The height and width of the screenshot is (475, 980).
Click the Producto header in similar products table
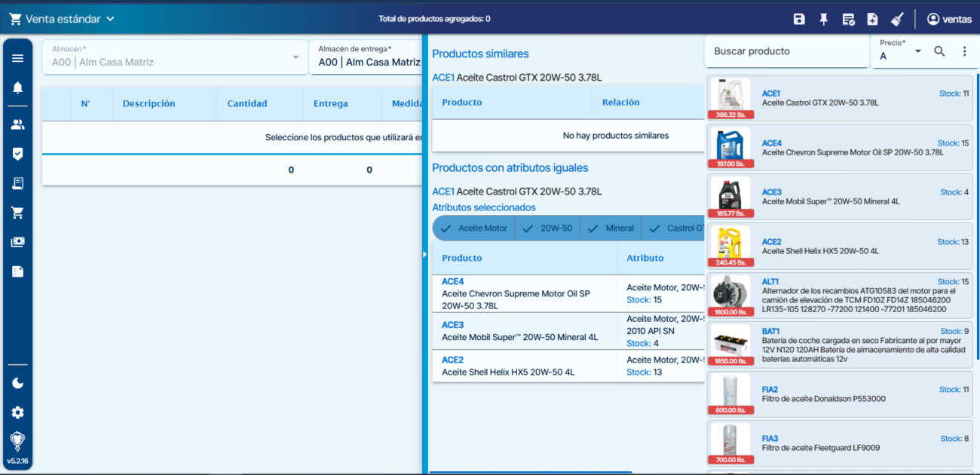click(461, 102)
